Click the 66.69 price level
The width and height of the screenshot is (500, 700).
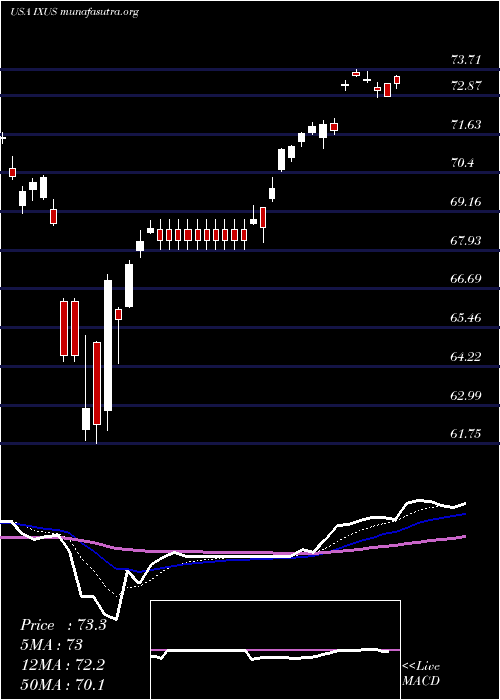[466, 279]
